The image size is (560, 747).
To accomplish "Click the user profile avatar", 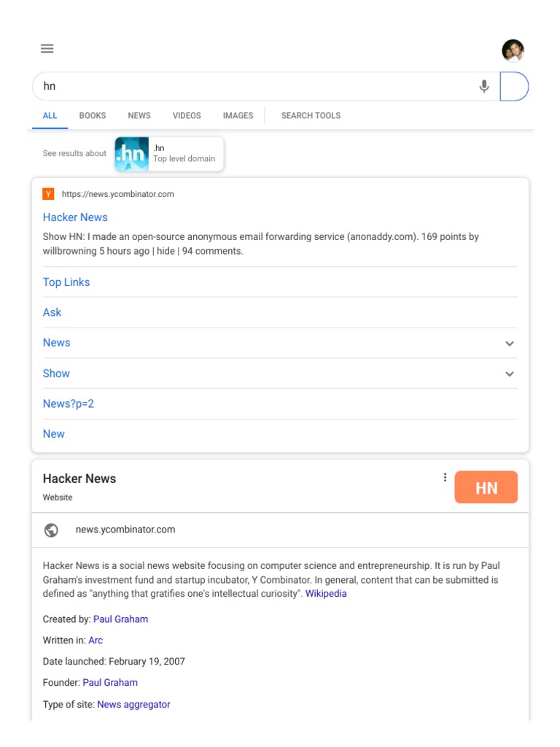I will click(513, 50).
